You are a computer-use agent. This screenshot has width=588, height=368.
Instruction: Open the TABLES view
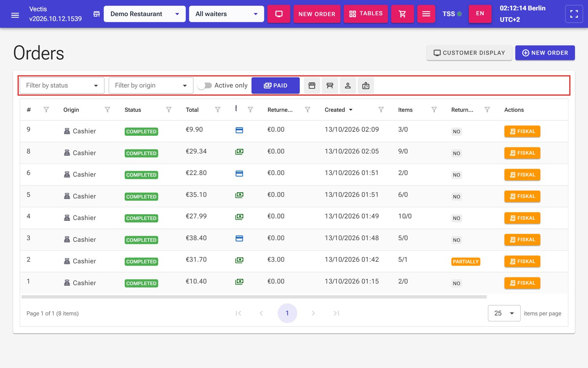[366, 14]
